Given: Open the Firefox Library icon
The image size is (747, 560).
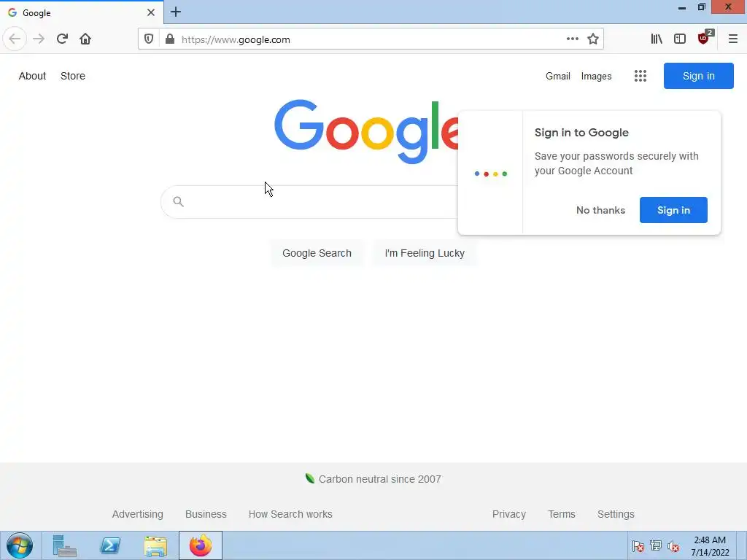Looking at the screenshot, I should pos(657,39).
